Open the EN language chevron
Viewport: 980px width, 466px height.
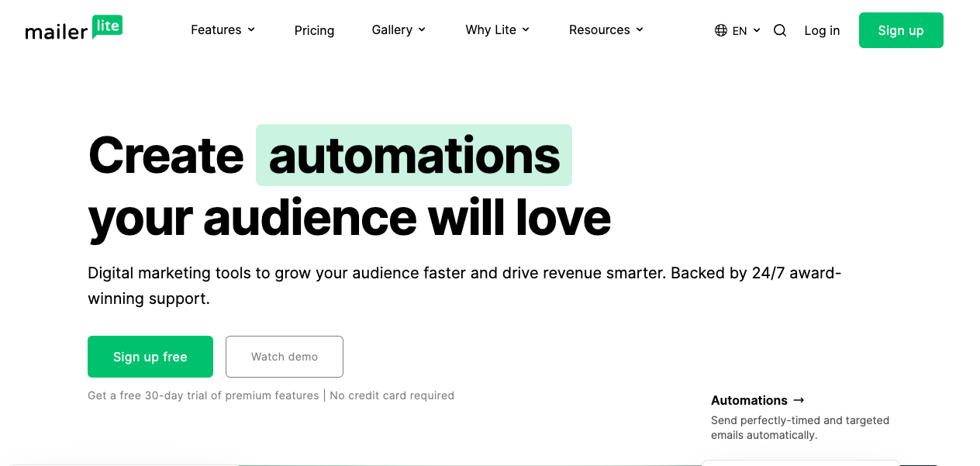pyautogui.click(x=757, y=30)
